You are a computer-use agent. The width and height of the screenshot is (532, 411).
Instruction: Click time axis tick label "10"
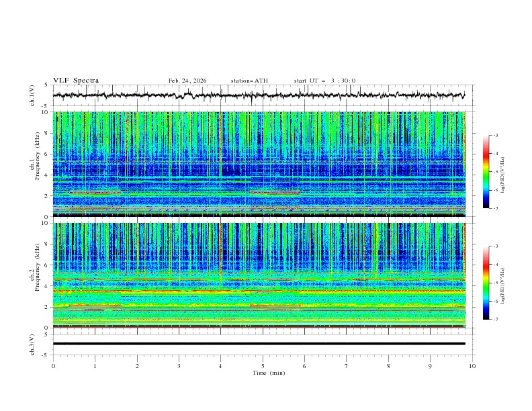472,366
